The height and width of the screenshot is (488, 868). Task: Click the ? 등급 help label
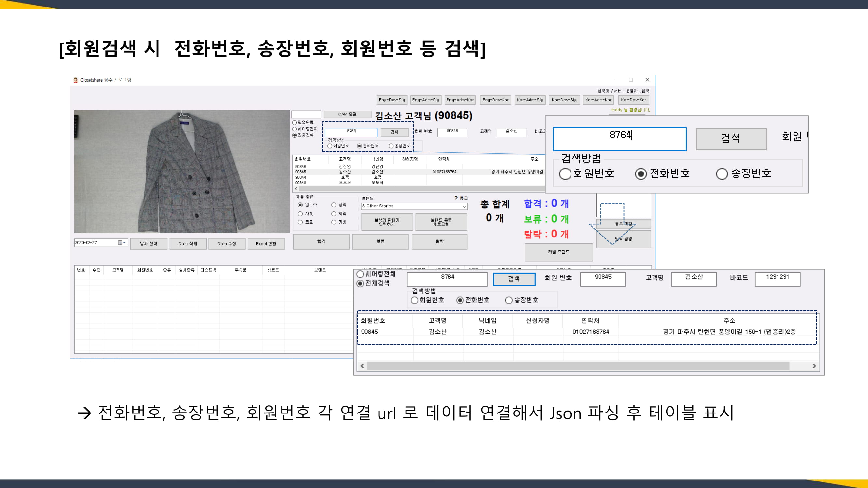[x=461, y=198]
